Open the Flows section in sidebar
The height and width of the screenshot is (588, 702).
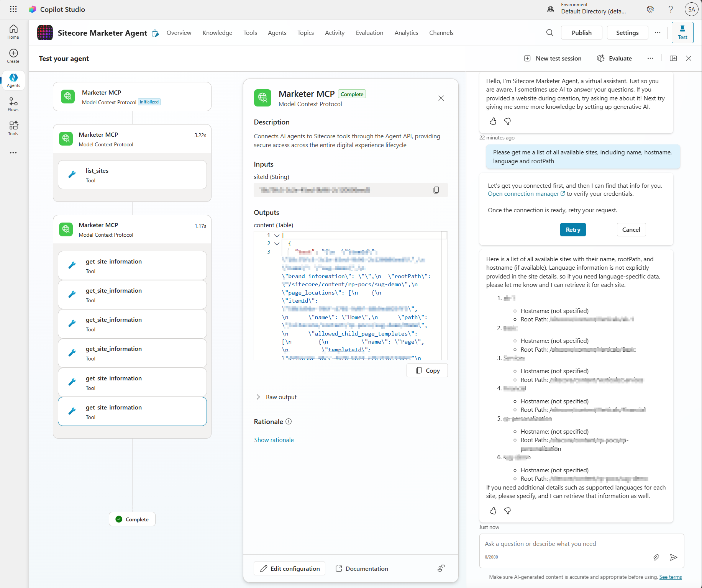tap(13, 104)
